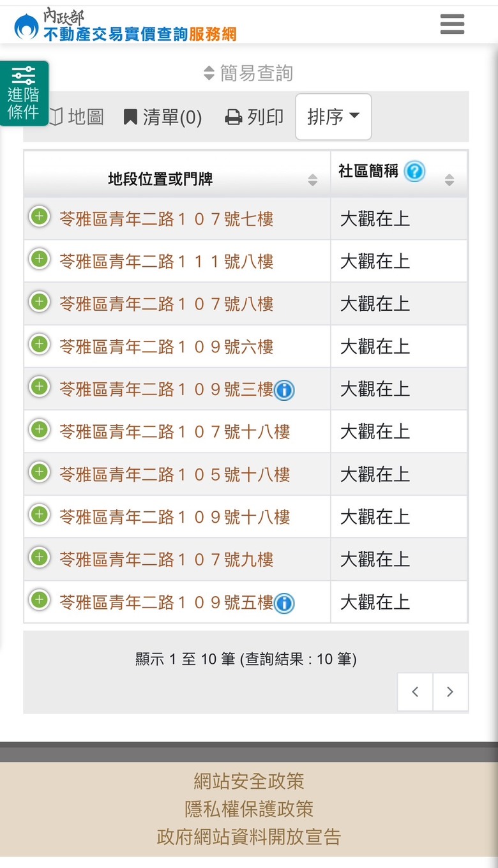Open the 清單(0) bookmark list
Screen dimensions: 498x868
click(x=163, y=117)
